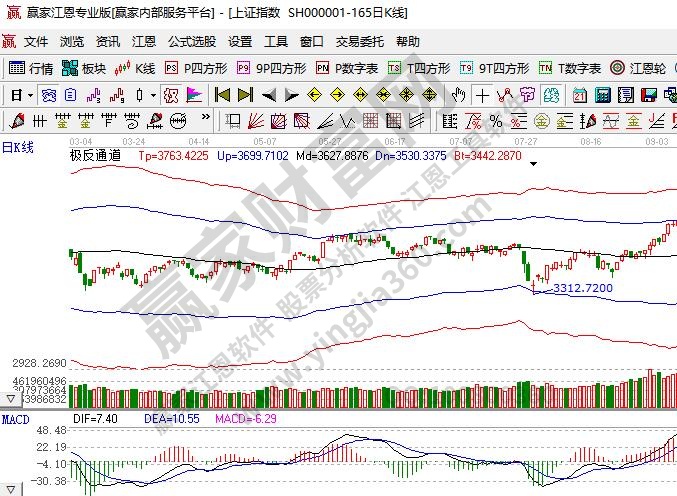Select the hand pan tool
The height and width of the screenshot is (496, 677).
tap(458, 95)
